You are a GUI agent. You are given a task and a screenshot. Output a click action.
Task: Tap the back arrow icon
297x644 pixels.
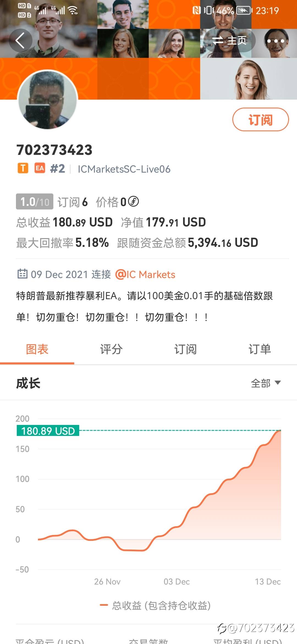click(20, 40)
